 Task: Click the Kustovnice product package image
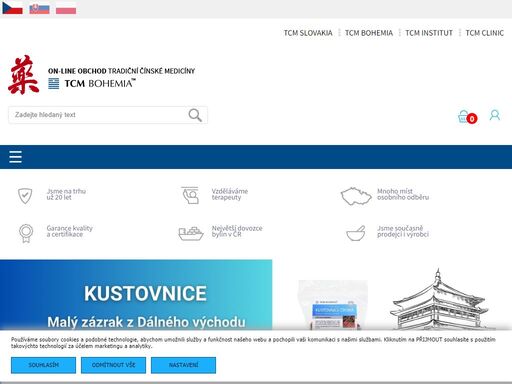point(333,305)
